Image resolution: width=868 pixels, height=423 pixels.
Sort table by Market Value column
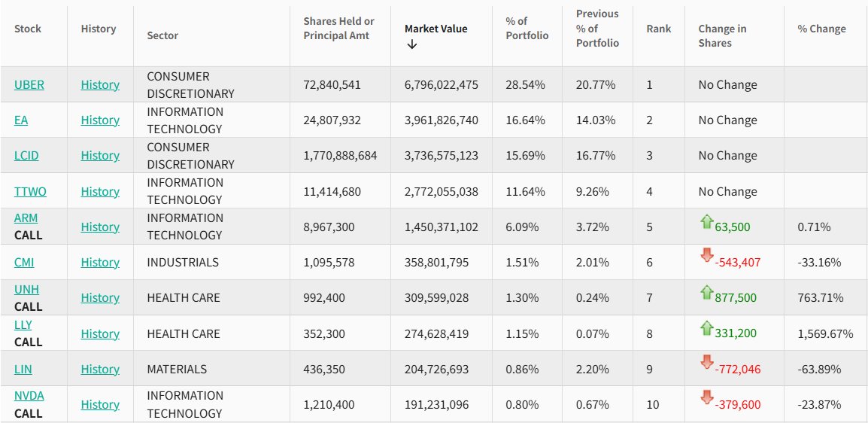pos(436,29)
